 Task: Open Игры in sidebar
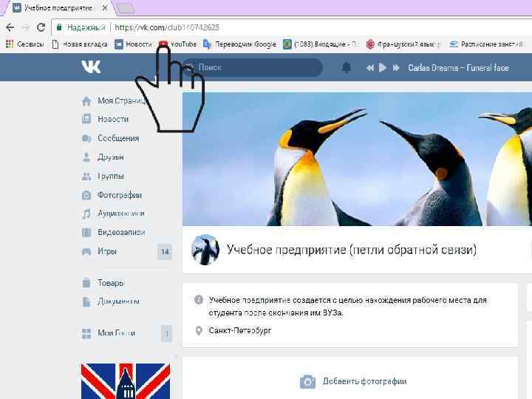pyautogui.click(x=107, y=251)
